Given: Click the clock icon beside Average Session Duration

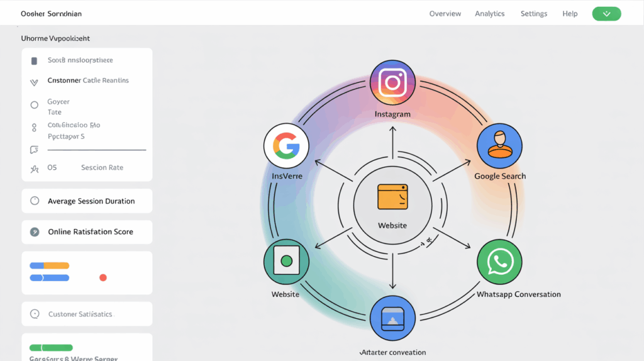Looking at the screenshot, I should coord(35,201).
